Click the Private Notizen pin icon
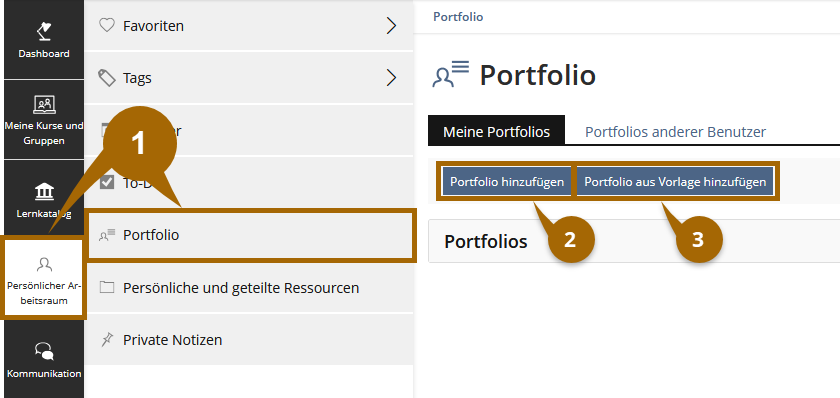This screenshot has height=398, width=840. (x=107, y=340)
